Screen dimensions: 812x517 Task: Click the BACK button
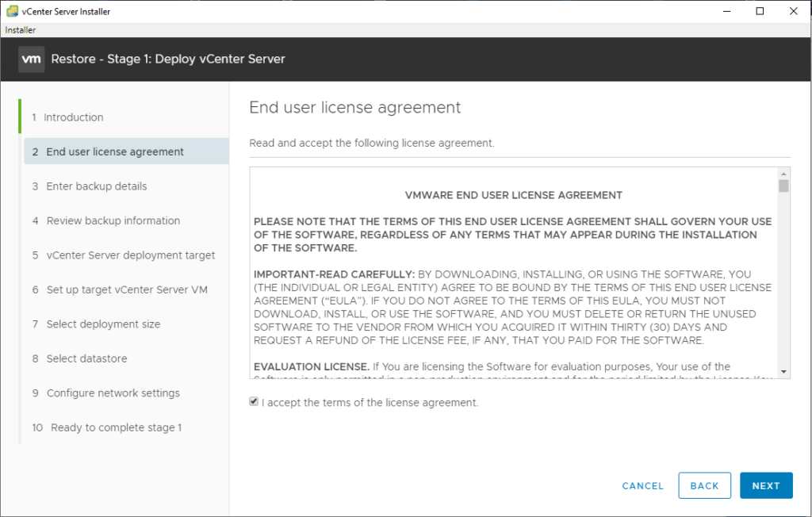pyautogui.click(x=704, y=485)
